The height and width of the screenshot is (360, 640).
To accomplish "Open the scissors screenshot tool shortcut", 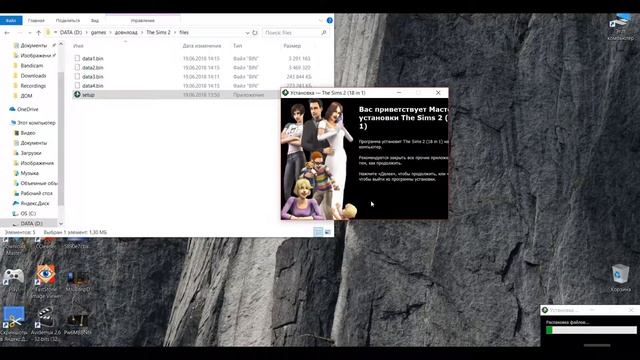I will [x=14, y=324].
